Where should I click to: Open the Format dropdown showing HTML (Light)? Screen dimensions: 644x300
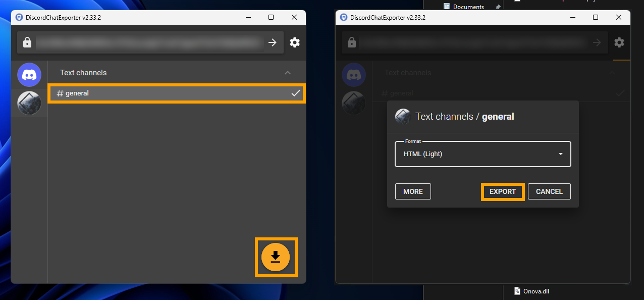(483, 154)
